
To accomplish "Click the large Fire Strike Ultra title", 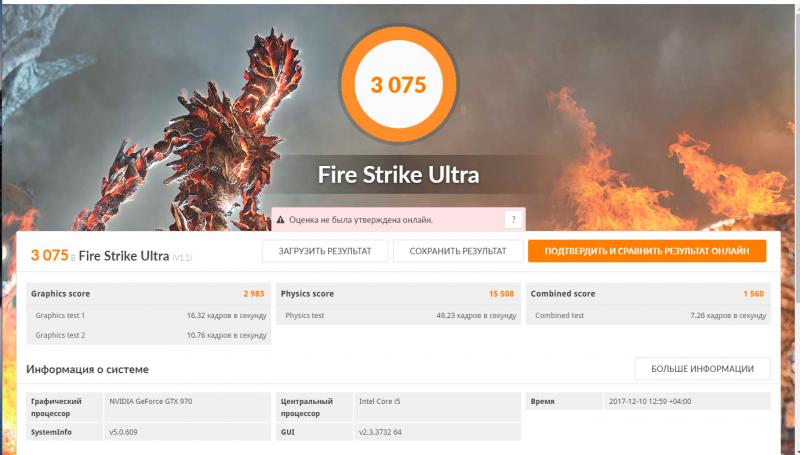I will click(x=398, y=174).
